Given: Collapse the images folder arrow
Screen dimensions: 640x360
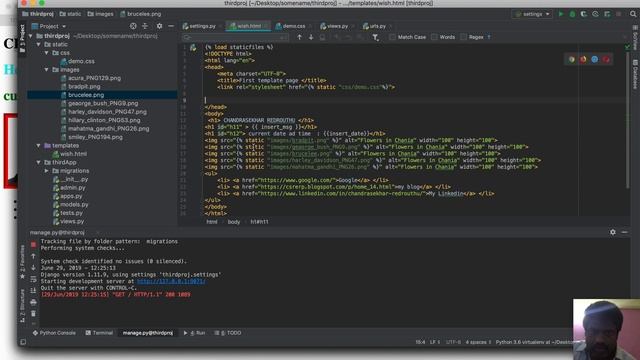Looking at the screenshot, I should click(x=47, y=70).
